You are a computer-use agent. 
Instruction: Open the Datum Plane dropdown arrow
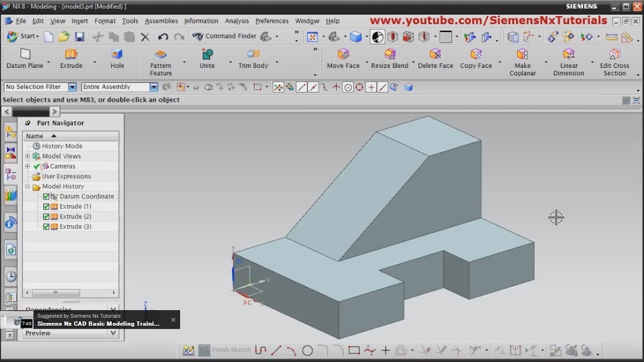49,62
